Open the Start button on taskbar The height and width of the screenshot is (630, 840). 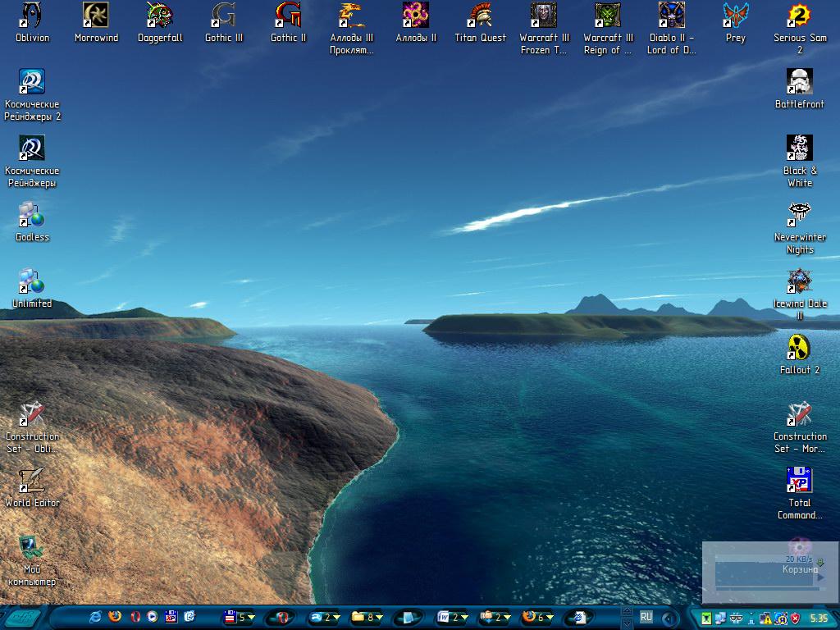21,618
